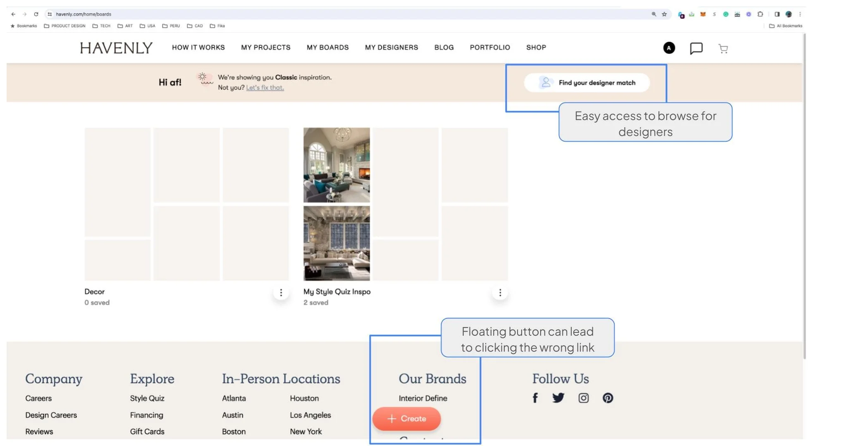Go to MY BOARDS in navigation
The height and width of the screenshot is (446, 868).
(327, 47)
